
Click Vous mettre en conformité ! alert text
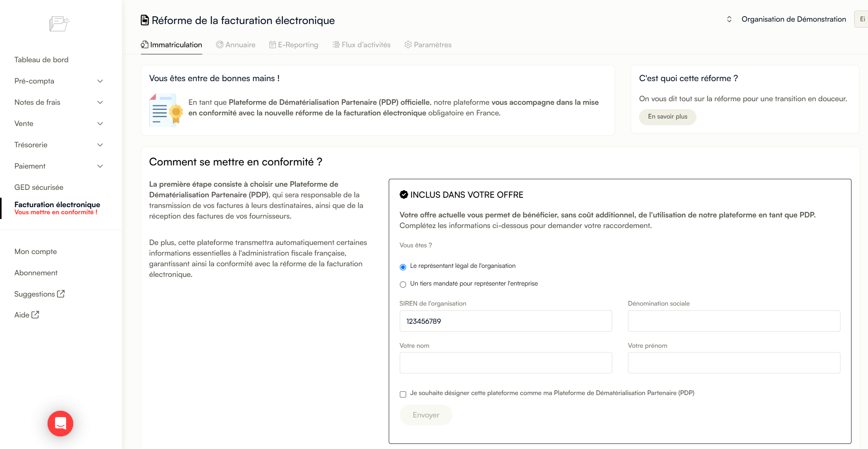point(56,212)
